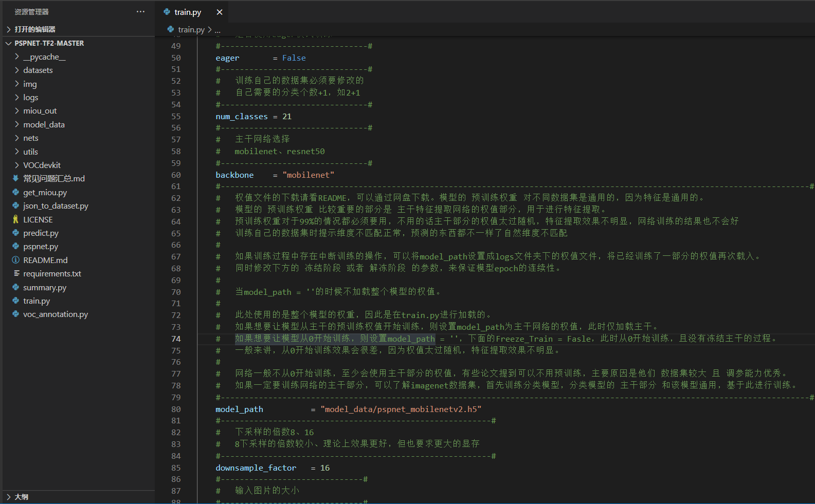The width and height of the screenshot is (815, 504).
Task: Open the explorer more actions ellipsis
Action: pos(140,12)
